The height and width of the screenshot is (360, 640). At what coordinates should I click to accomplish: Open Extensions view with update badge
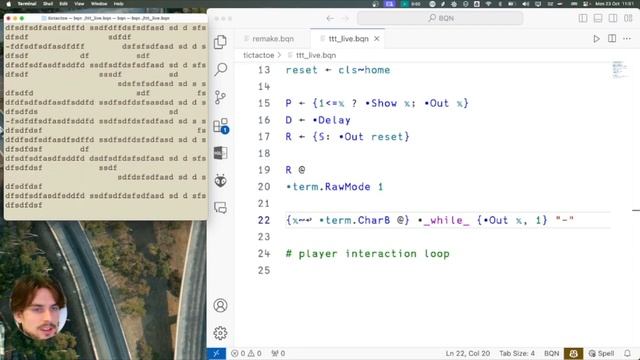point(220,125)
